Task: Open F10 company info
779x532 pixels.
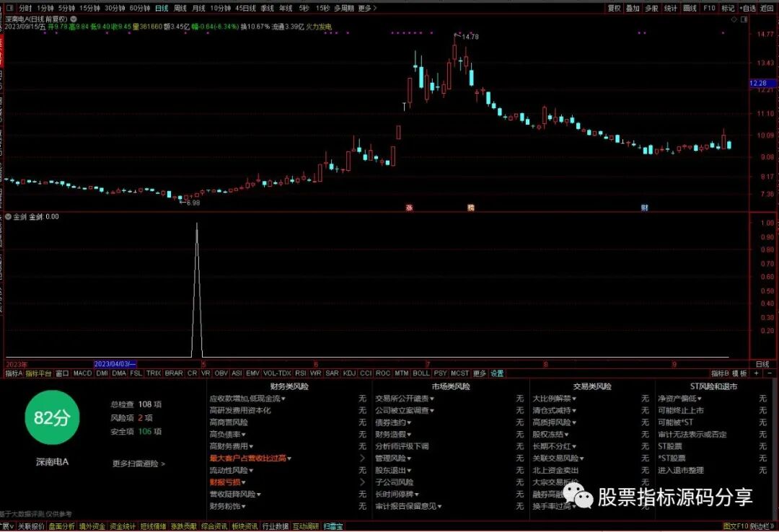Action: [709, 9]
